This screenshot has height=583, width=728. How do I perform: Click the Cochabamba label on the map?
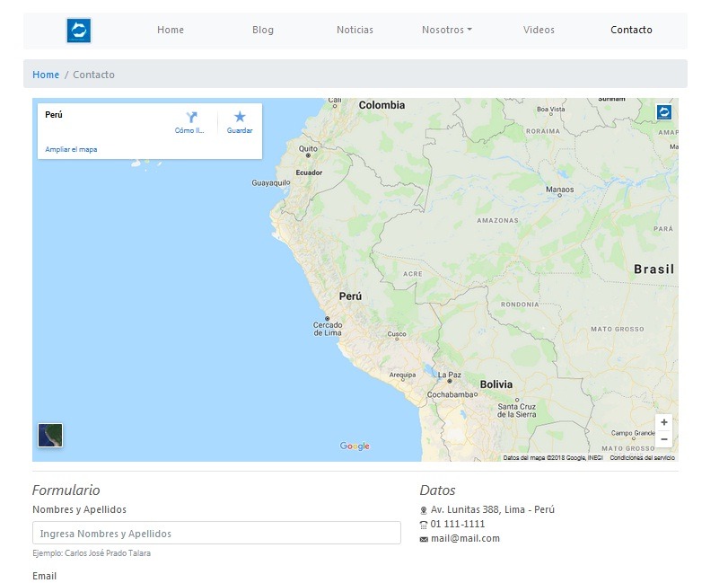point(452,395)
